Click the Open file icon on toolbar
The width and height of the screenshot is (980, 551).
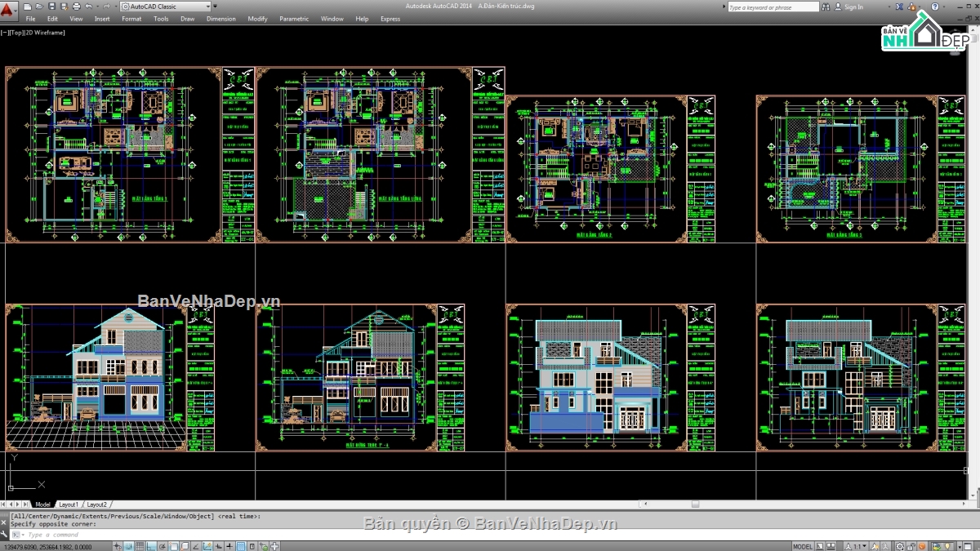(x=39, y=6)
